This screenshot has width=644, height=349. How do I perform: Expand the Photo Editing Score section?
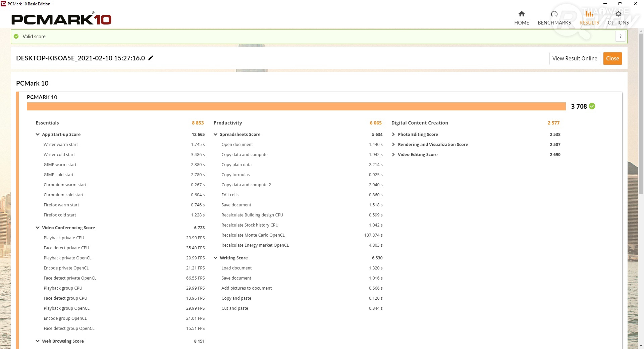(x=393, y=134)
